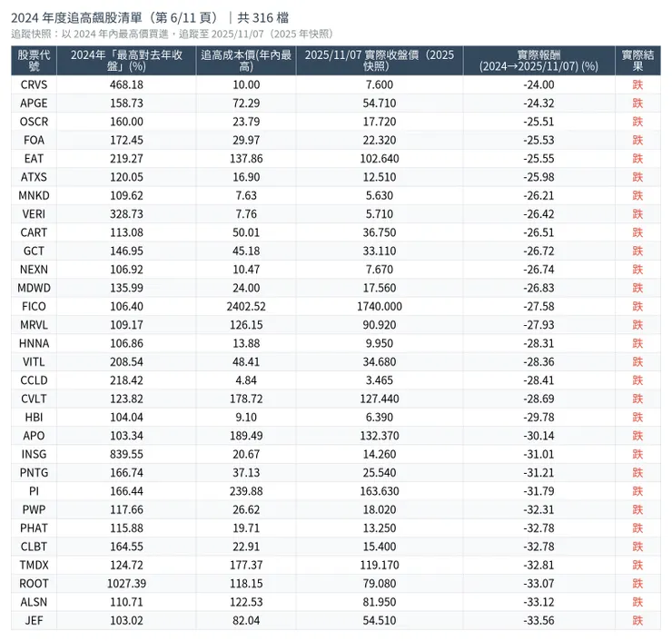Select the CLBT ticker cell
Viewport: 672px width, 641px height.
click(x=34, y=547)
